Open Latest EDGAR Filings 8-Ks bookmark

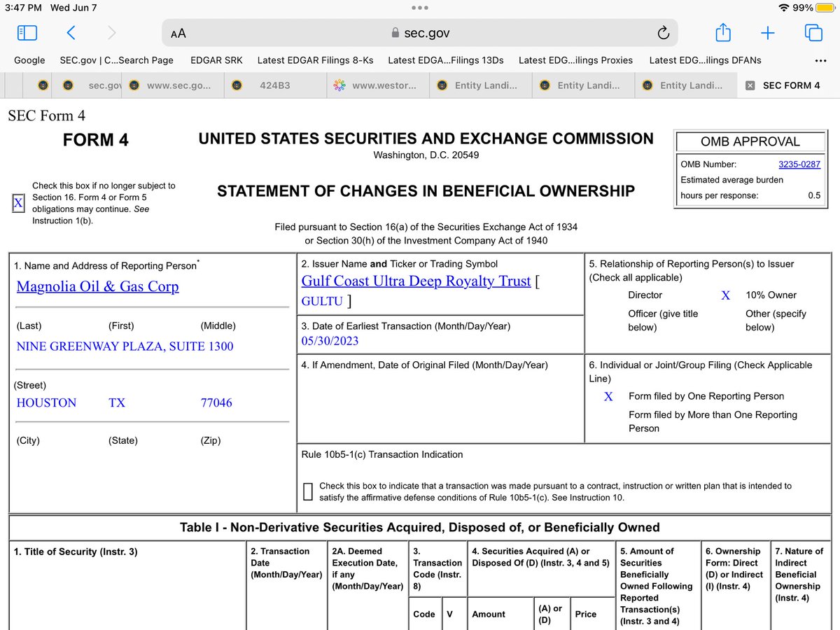(x=316, y=60)
